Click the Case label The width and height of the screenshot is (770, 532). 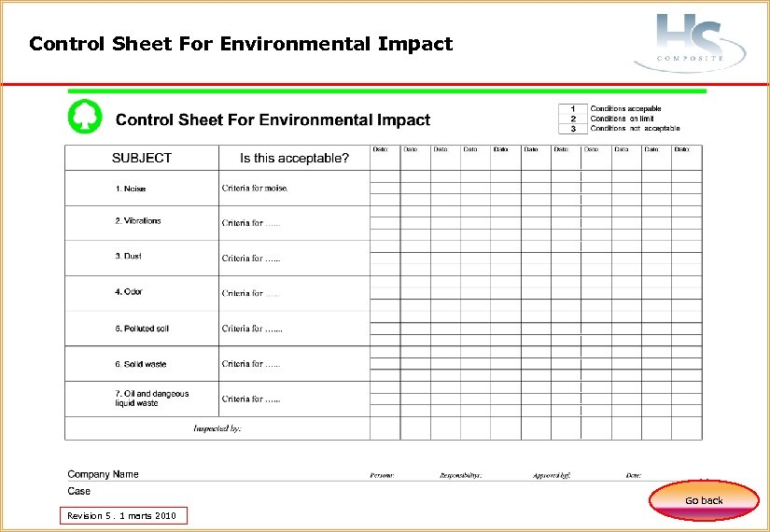pos(79,491)
